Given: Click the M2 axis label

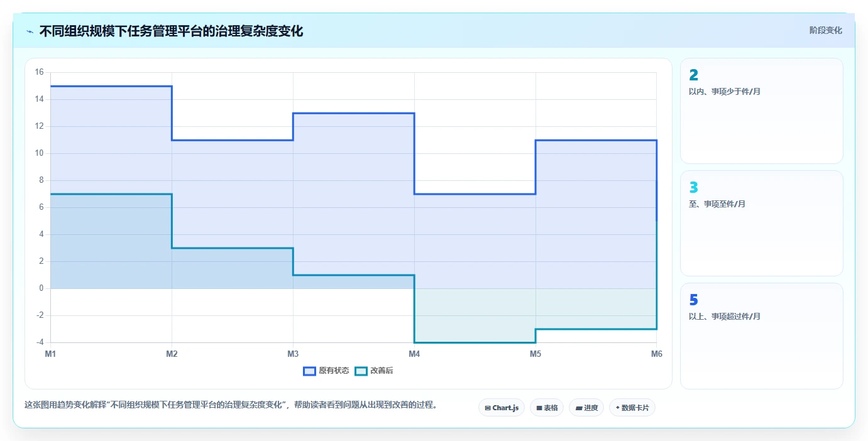Looking at the screenshot, I should point(172,354).
